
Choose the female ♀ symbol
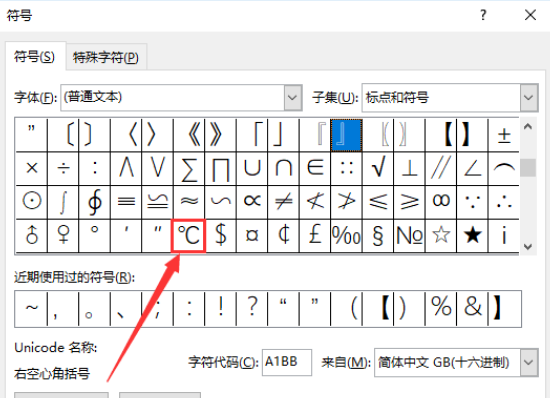pos(63,236)
